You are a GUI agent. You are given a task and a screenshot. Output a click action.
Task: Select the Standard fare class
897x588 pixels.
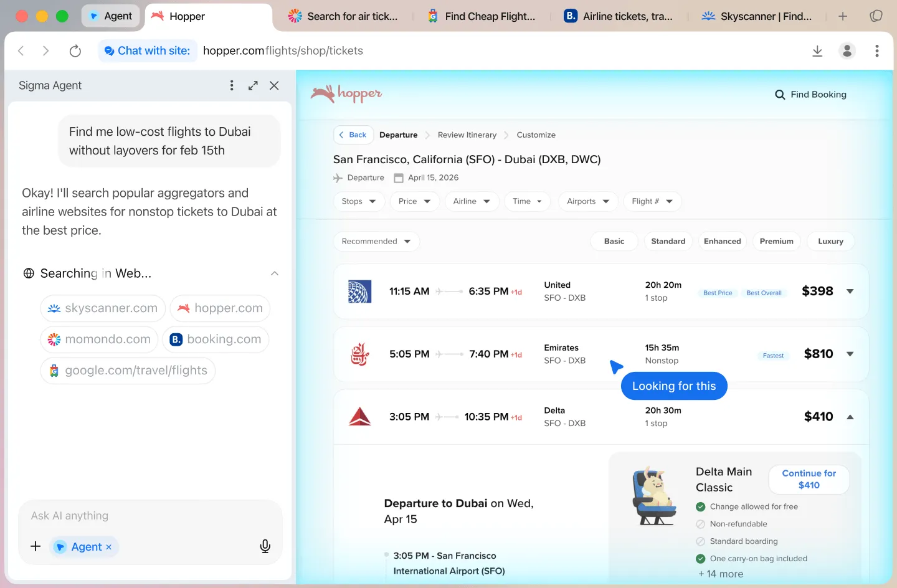(x=668, y=241)
